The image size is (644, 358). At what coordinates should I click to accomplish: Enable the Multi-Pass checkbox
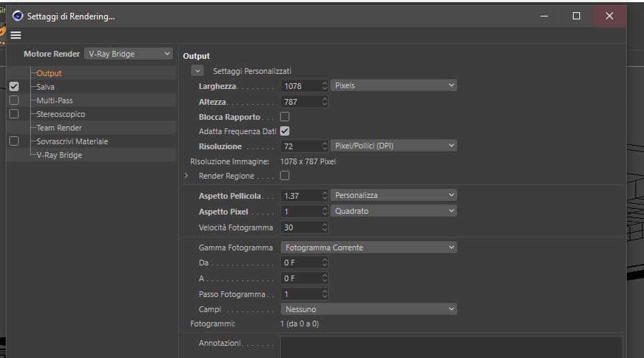14,100
